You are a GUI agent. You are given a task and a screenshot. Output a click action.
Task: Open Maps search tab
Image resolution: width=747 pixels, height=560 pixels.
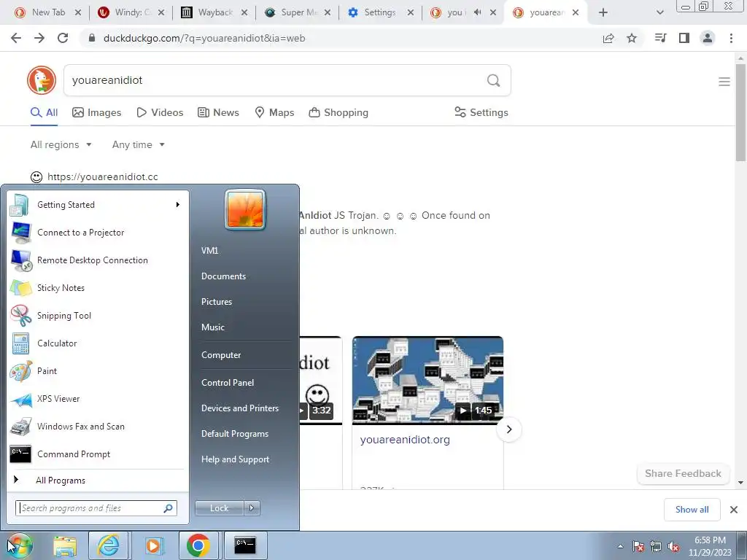pos(274,112)
